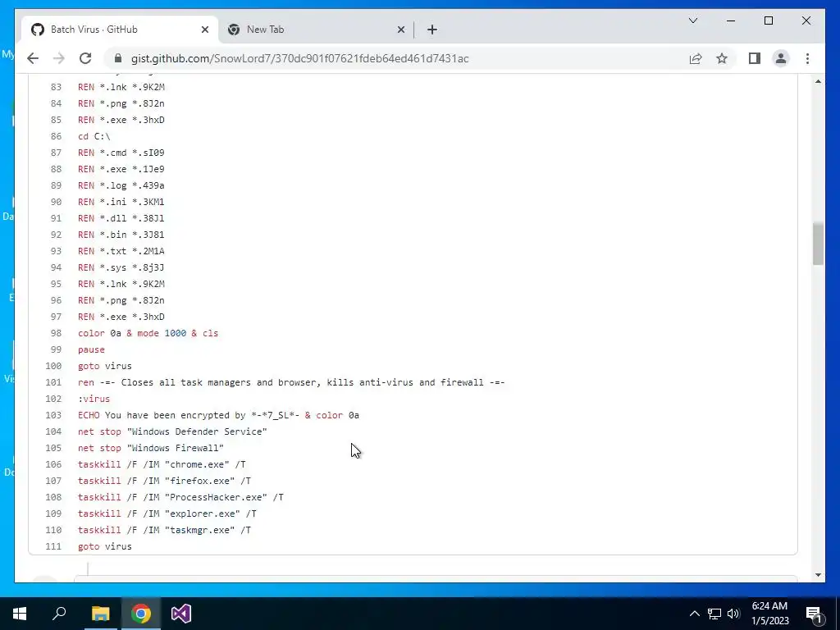Show hidden system tray icons
The height and width of the screenshot is (630, 840).
pyautogui.click(x=694, y=614)
